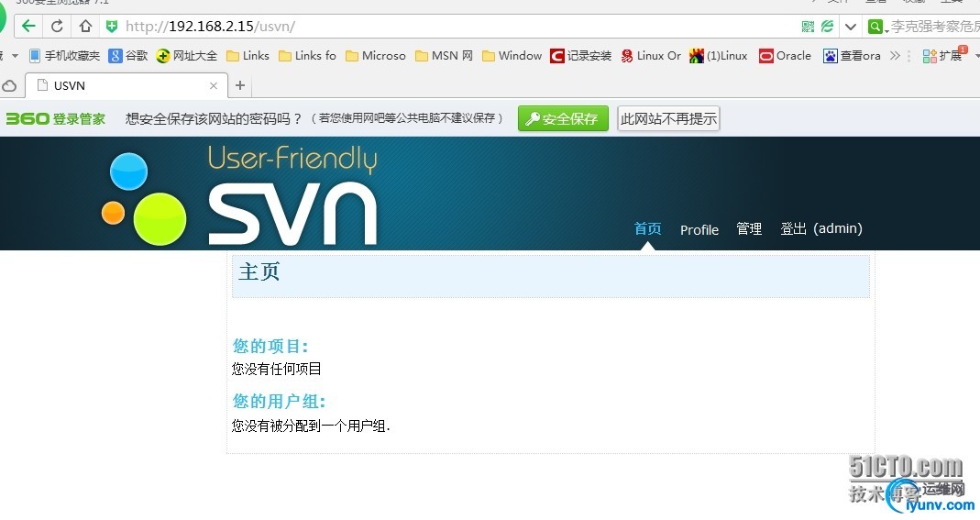Click the green browser-mode icon
The width and height of the screenshot is (980, 520).
[828, 27]
